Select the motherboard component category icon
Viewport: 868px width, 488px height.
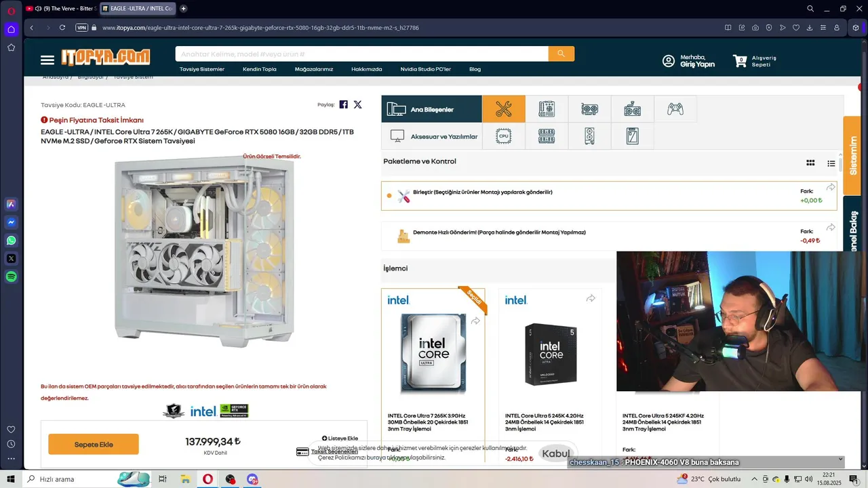(x=547, y=108)
